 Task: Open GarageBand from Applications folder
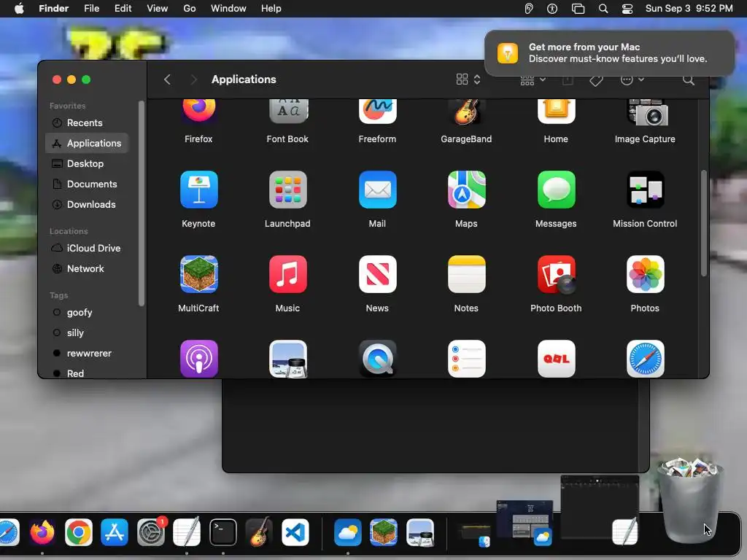click(x=466, y=112)
